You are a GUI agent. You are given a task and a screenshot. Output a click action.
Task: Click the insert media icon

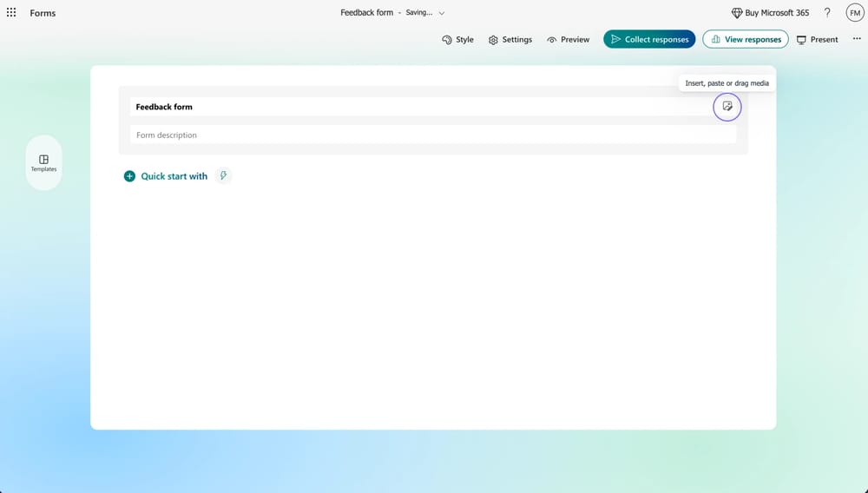click(x=727, y=107)
